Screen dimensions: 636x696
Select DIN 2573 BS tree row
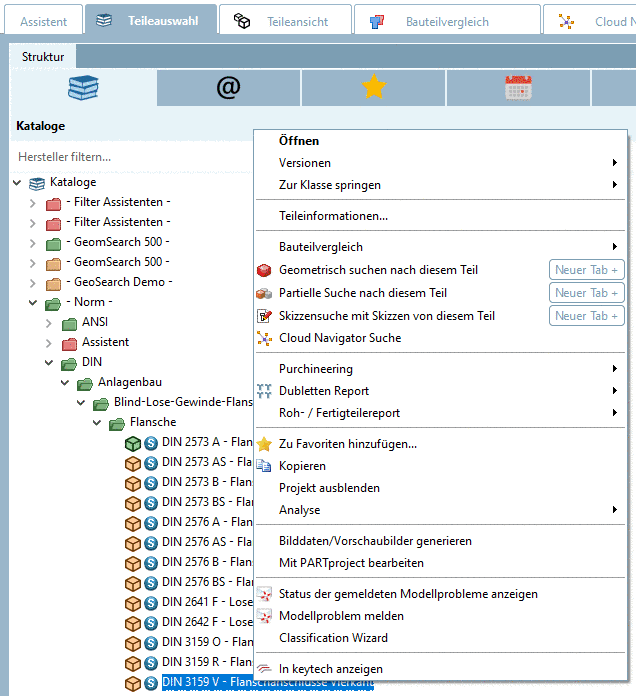click(x=207, y=502)
